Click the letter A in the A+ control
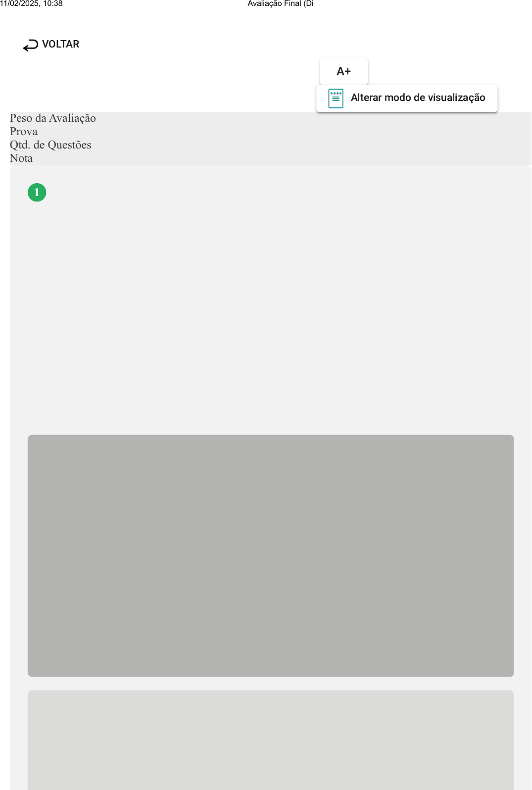 [x=340, y=71]
